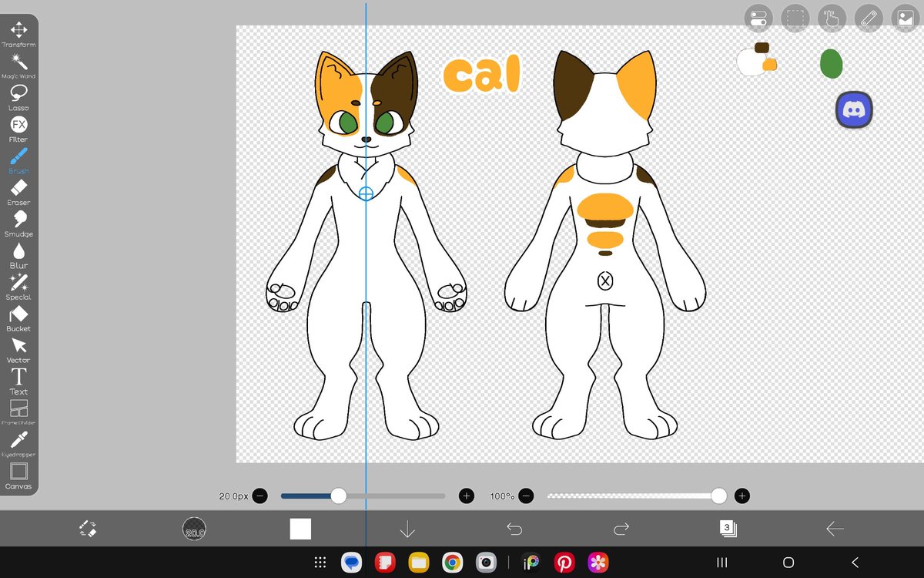Select the Bucket fill tool

(x=18, y=318)
